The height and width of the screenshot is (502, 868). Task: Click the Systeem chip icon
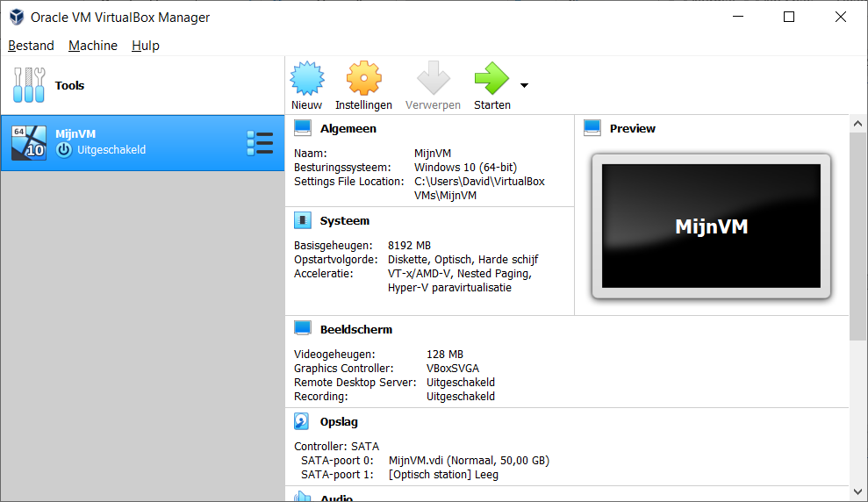click(x=303, y=220)
